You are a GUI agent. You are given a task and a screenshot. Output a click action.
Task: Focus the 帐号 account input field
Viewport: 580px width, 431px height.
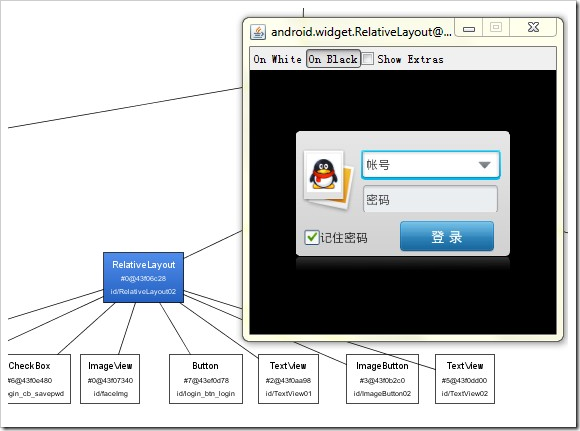click(x=431, y=165)
